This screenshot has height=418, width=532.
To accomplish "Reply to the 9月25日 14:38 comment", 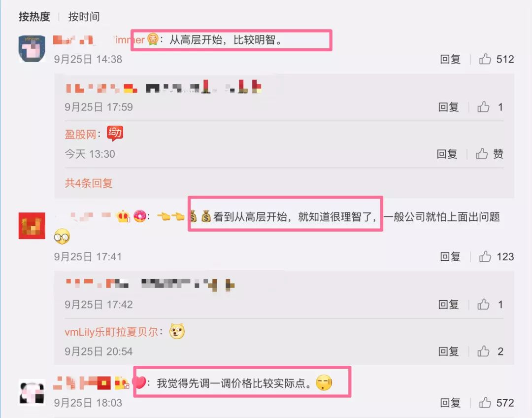I will coord(450,59).
